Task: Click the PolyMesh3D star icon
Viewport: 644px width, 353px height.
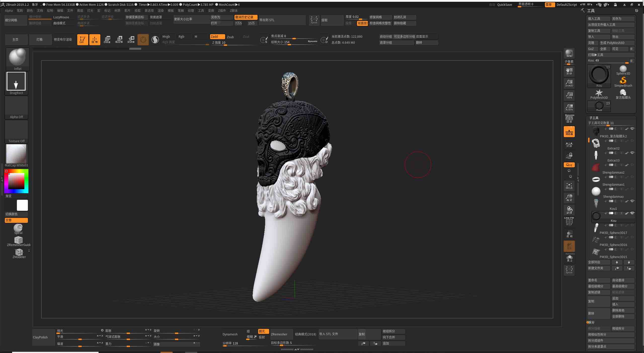Action: 599,93
